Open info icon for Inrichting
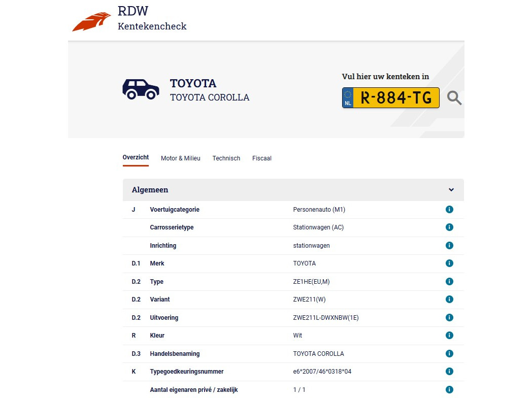Screen dimensions: 532x399 click(x=449, y=245)
